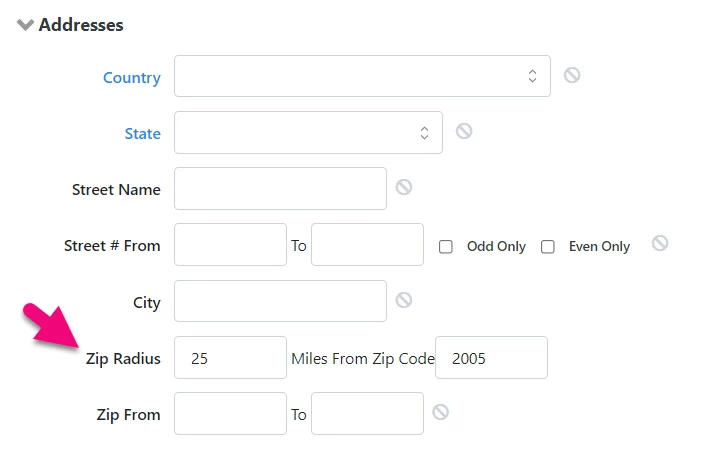Click the Zip From starting field
703x464 pixels.
(230, 414)
